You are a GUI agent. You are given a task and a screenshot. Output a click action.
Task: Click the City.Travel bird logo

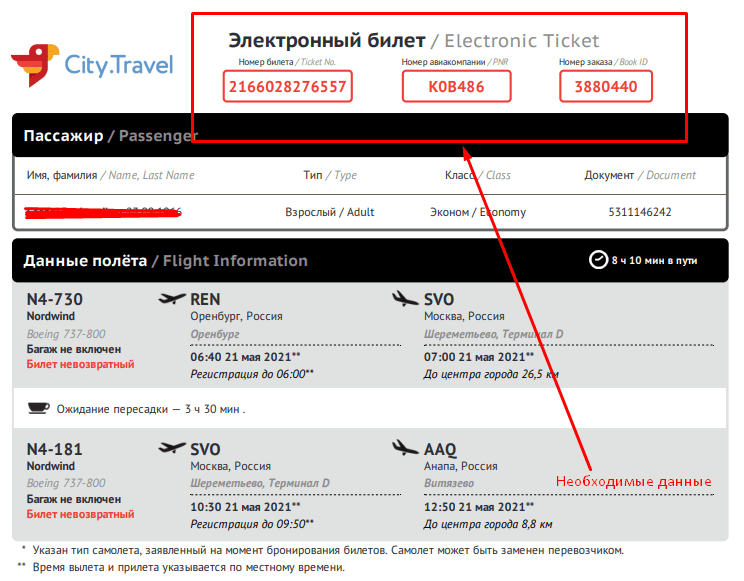(34, 65)
